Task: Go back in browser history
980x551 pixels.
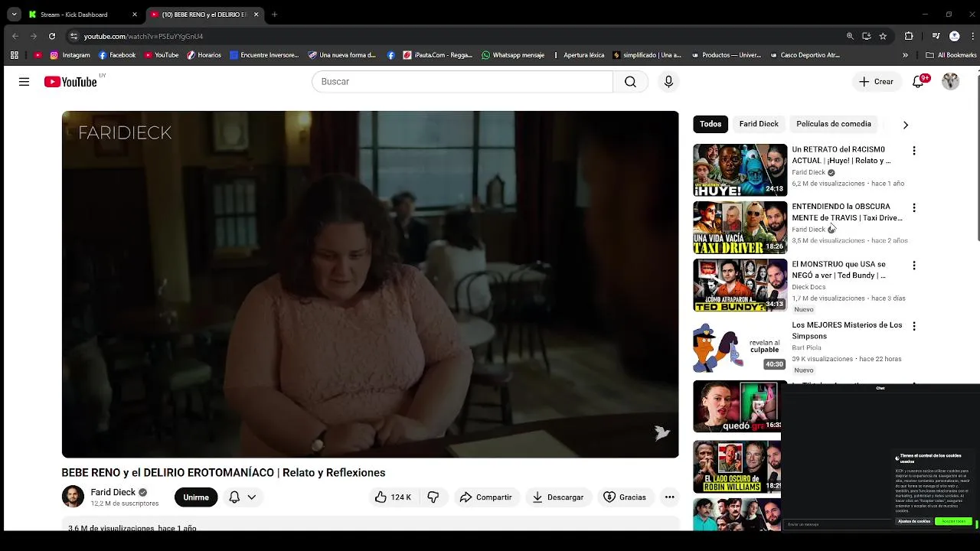Action: coord(15,36)
